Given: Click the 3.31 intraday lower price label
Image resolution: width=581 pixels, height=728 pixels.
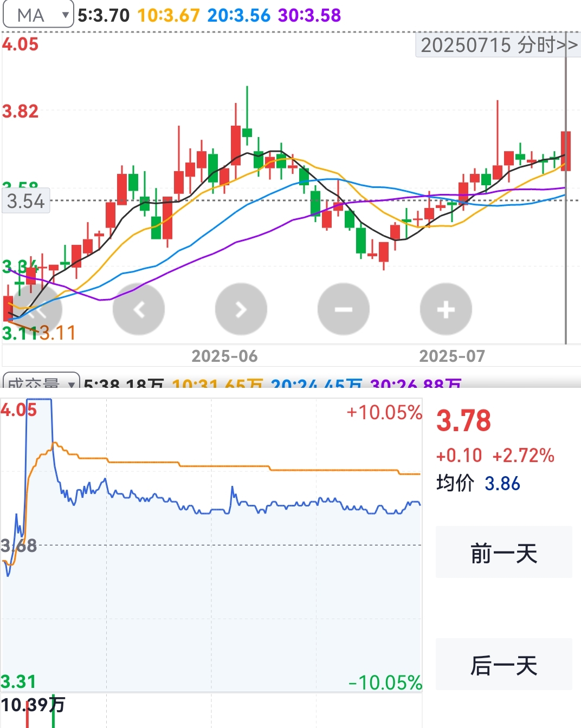Looking at the screenshot, I should 18,681.
